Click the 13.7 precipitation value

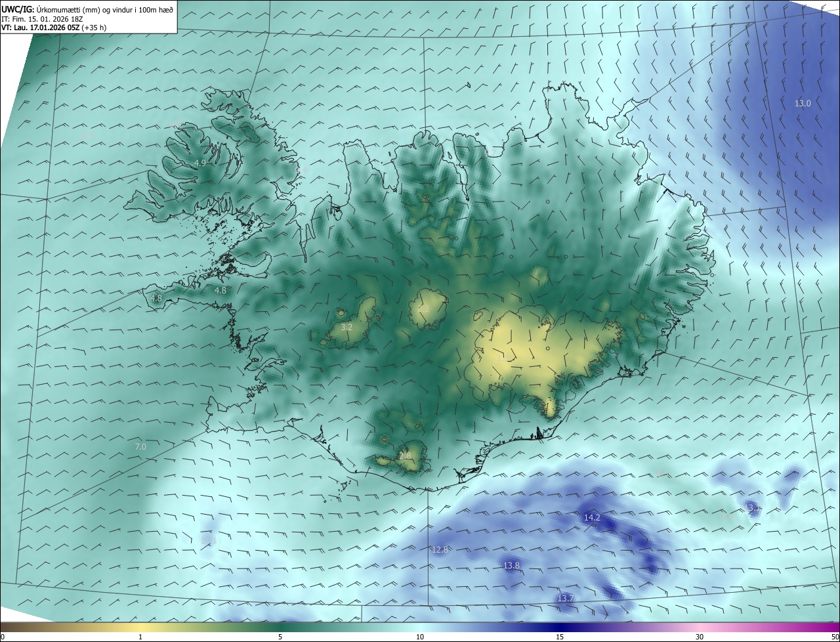coord(566,598)
